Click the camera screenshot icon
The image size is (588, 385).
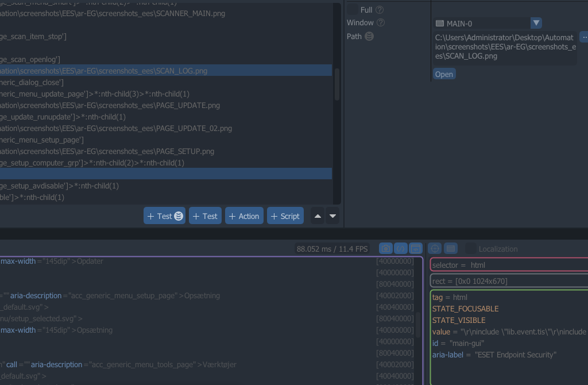(x=386, y=249)
